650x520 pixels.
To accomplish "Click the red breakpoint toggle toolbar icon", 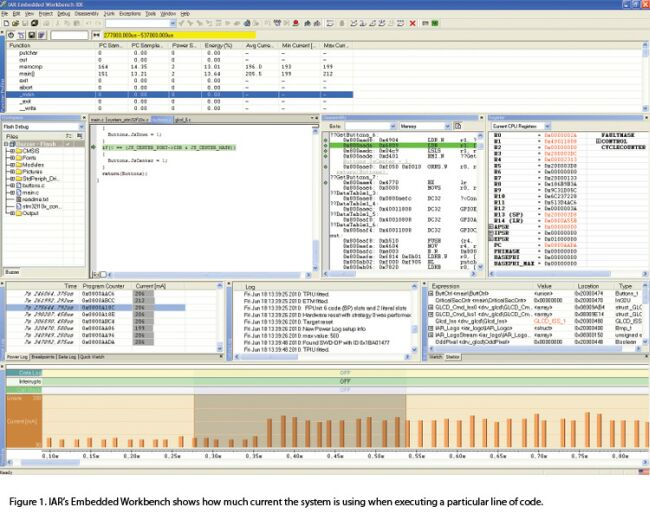I will 296,24.
